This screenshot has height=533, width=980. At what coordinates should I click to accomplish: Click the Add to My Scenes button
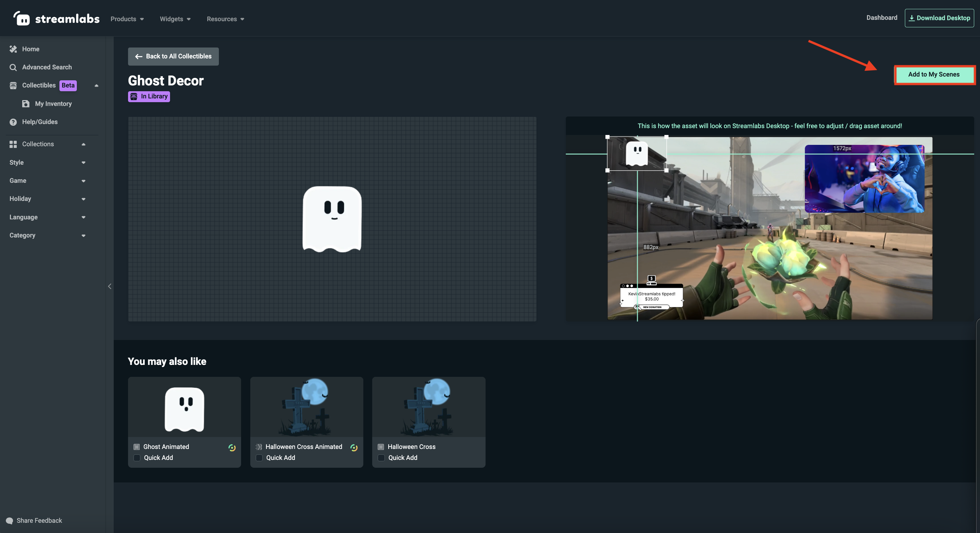(935, 74)
